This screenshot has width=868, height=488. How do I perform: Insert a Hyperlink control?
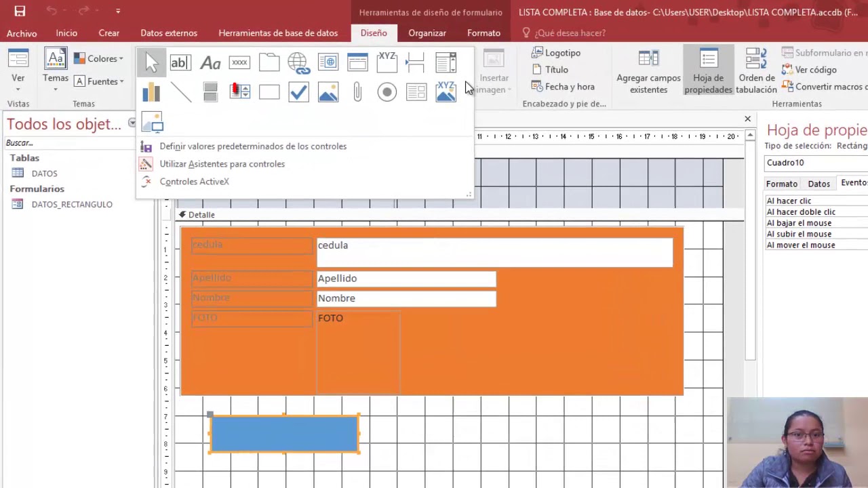point(298,62)
